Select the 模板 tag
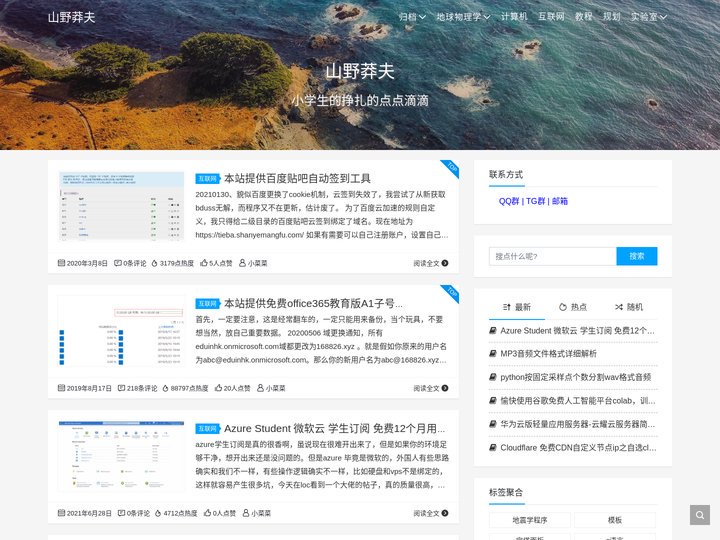Viewport: 720px width, 540px height. (x=615, y=520)
